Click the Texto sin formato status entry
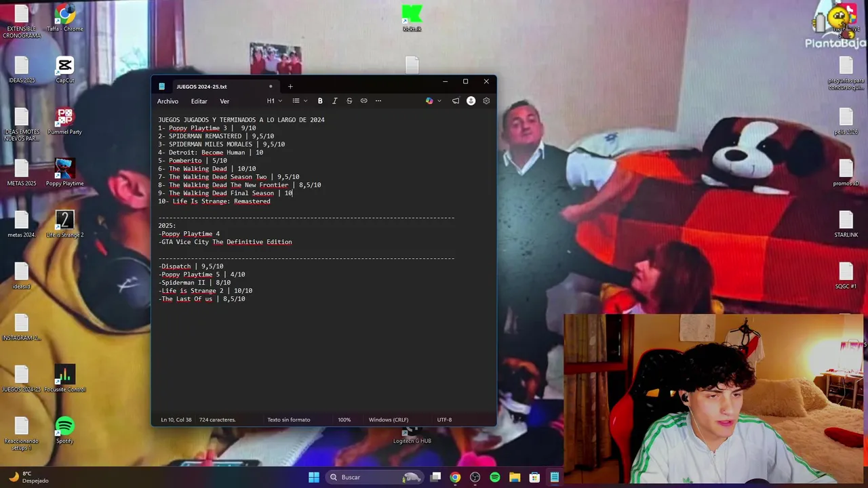Screen dimensions: 868x488 tap(289, 420)
